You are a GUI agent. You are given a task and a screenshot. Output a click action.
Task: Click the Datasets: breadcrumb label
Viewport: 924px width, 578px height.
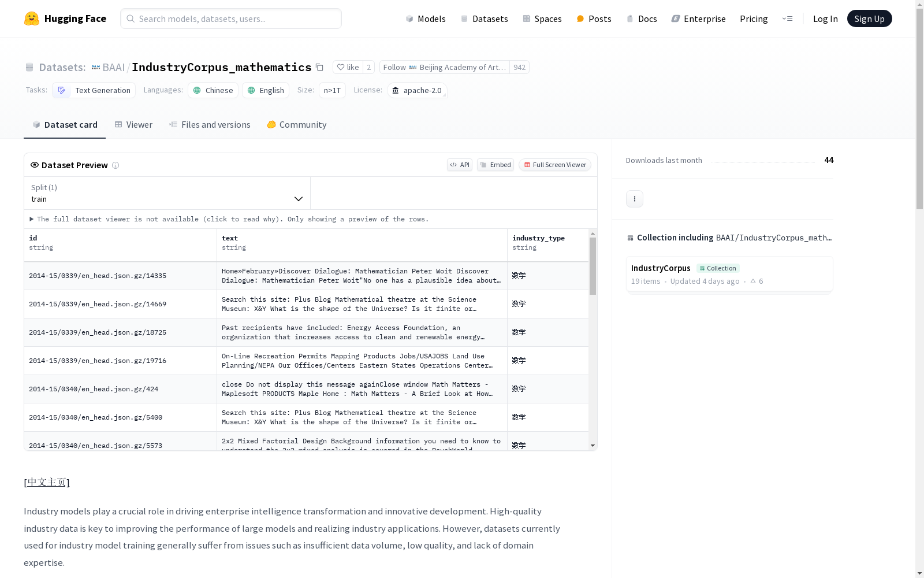[x=62, y=67]
